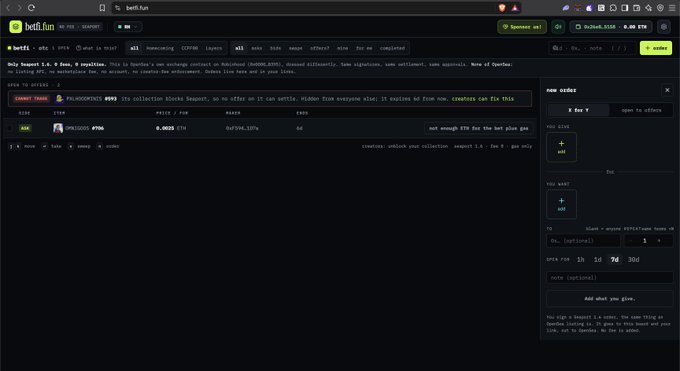Add an item under You Give

point(561,147)
